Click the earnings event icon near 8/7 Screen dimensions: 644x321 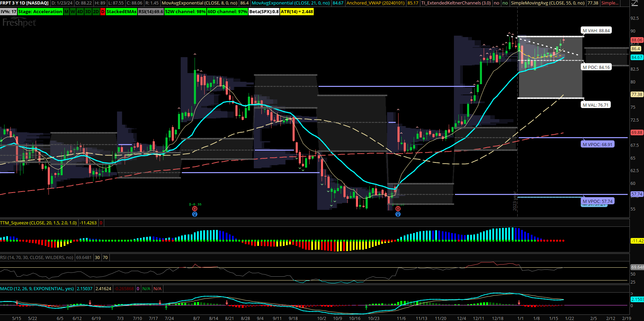195,209
